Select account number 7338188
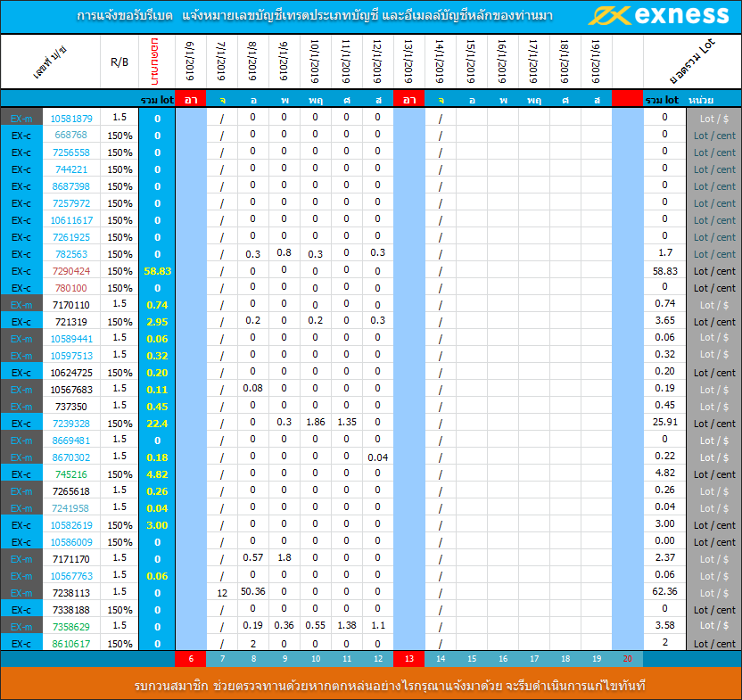 tap(71, 610)
